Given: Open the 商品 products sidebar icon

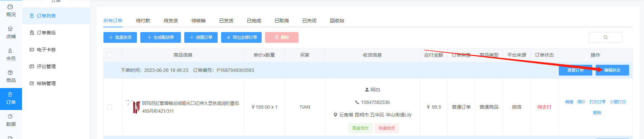Looking at the screenshot, I should click(11, 76).
